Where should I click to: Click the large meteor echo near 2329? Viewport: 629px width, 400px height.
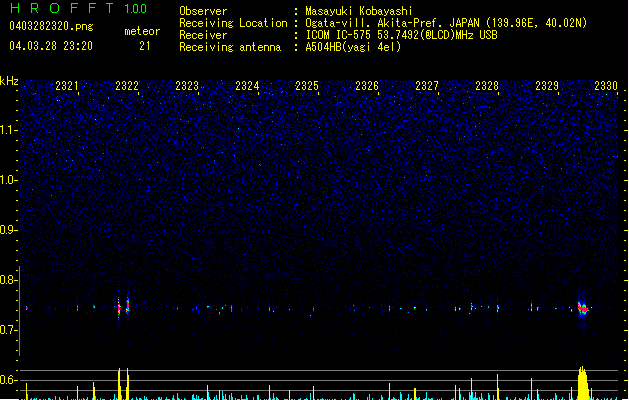click(583, 309)
